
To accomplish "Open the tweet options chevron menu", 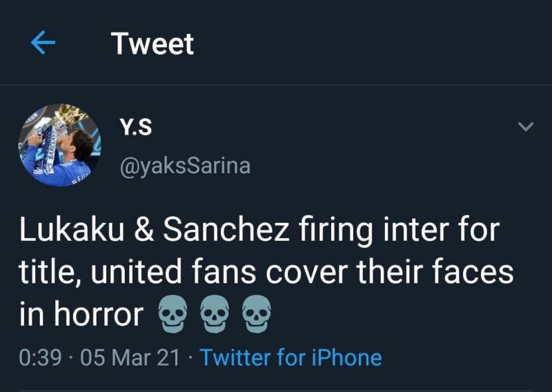I will (x=526, y=127).
